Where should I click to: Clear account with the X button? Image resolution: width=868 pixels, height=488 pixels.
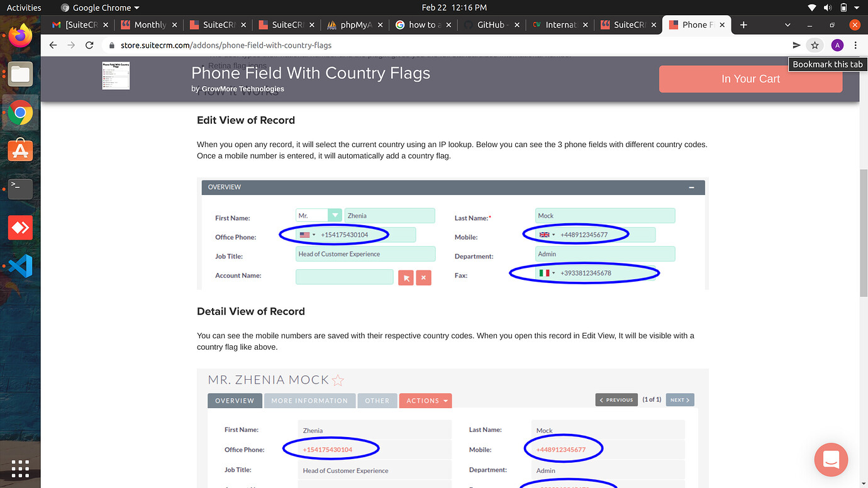point(424,277)
